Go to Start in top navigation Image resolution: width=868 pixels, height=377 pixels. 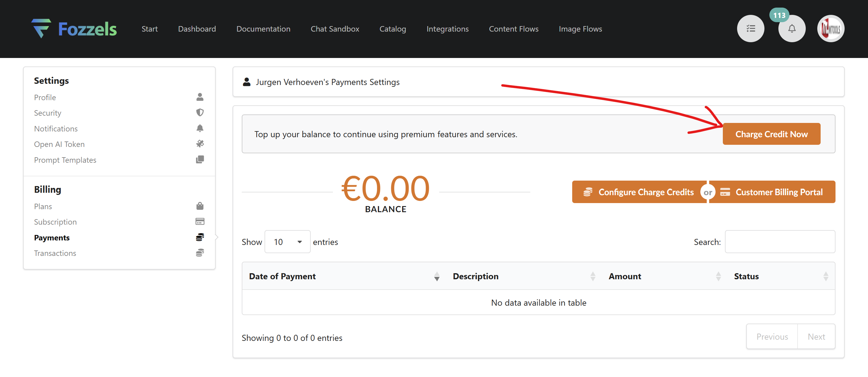coord(150,29)
